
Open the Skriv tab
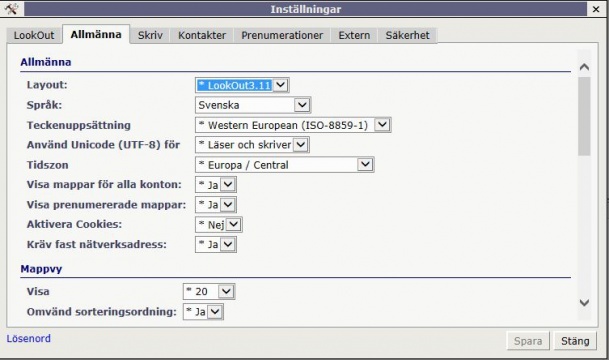click(150, 35)
